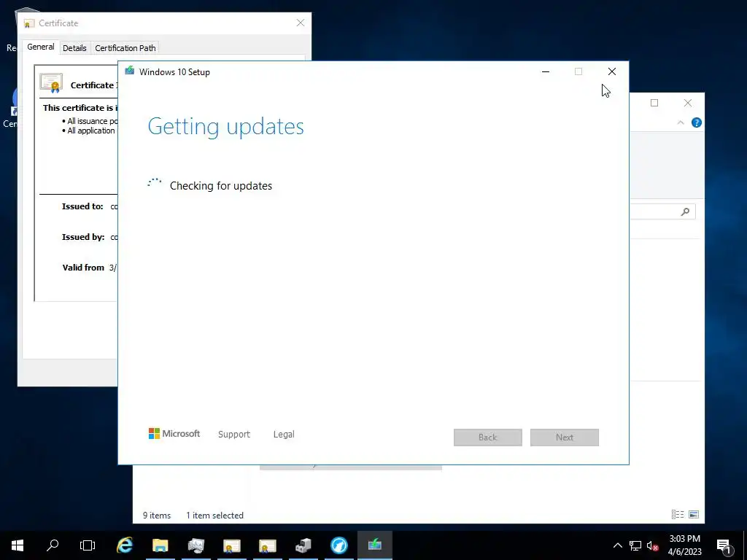This screenshot has width=747, height=560.
Task: Close the Windows 10 Setup window
Action: tap(612, 72)
